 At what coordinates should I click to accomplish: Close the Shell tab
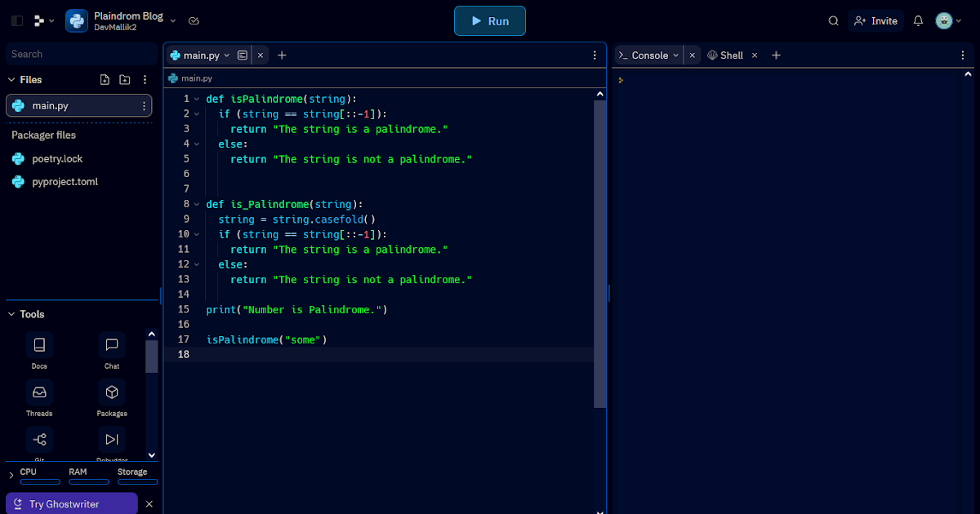[755, 55]
